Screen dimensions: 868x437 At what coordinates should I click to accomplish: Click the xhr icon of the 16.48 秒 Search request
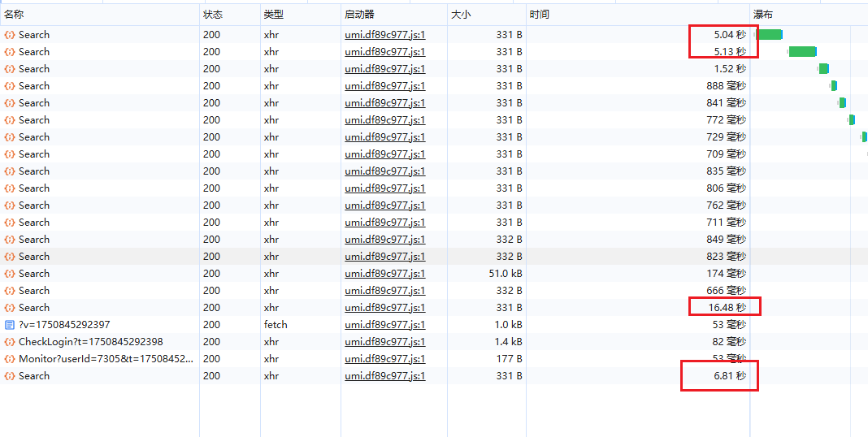click(10, 308)
